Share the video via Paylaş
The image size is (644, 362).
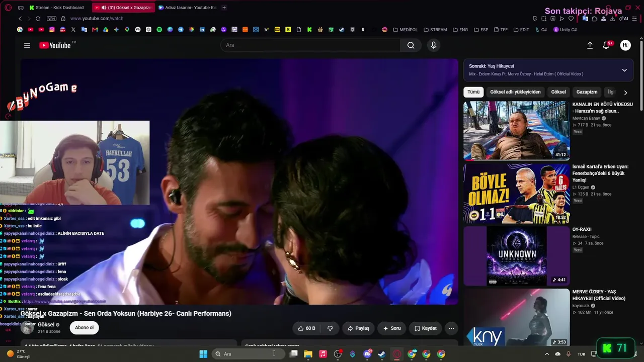[359, 328]
